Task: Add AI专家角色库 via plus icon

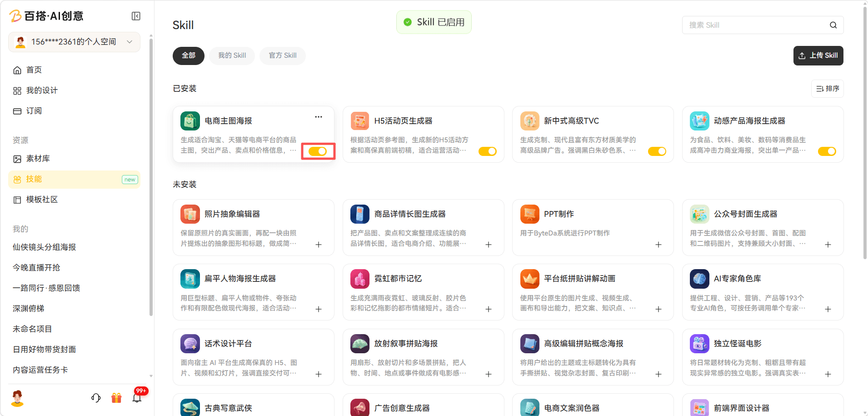Action: 828,309
